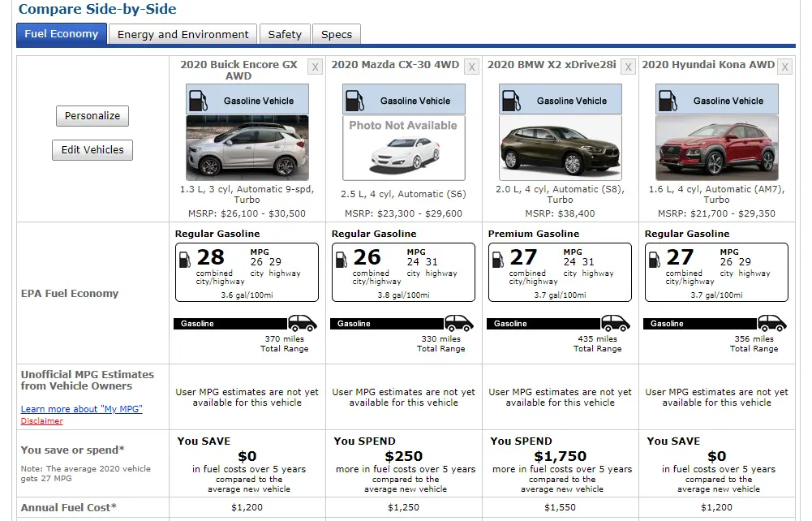Click Unofficial MPG Estimates from Vehicle Owners label
This screenshot has width=812, height=521.
point(88,380)
